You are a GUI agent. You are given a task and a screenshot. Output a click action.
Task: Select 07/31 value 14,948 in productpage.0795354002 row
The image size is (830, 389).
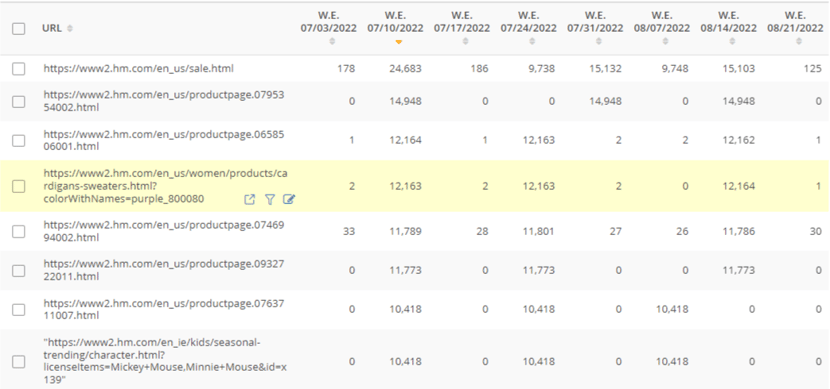click(x=606, y=101)
